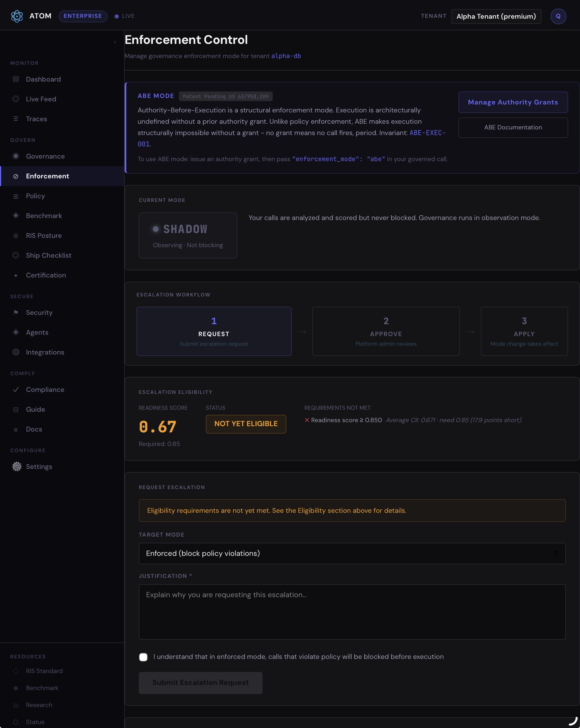Select step 1 Request workflow card

[214, 331]
